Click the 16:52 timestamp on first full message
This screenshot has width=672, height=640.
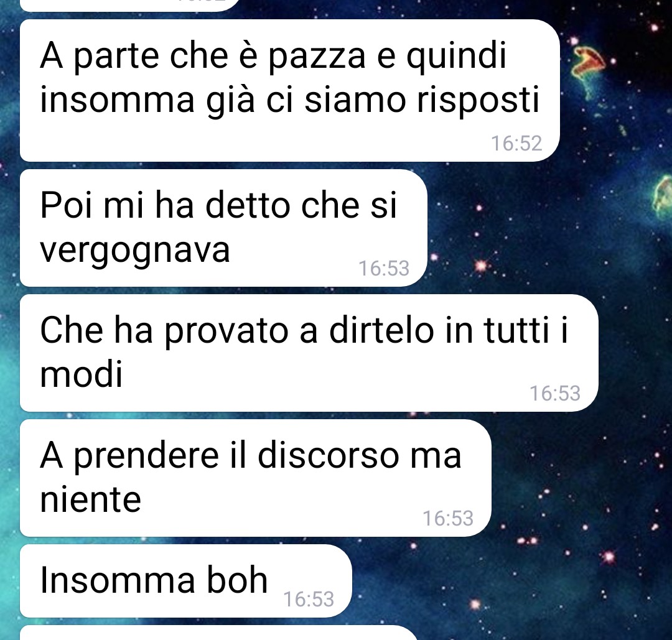[x=516, y=144]
